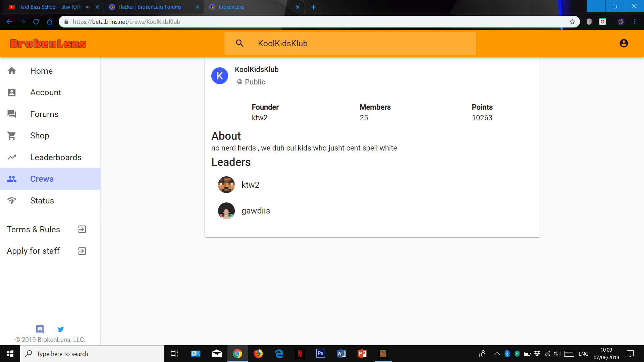Image resolution: width=644 pixels, height=362 pixels.
Task: Click the BrokenLens logo
Action: 48,44
